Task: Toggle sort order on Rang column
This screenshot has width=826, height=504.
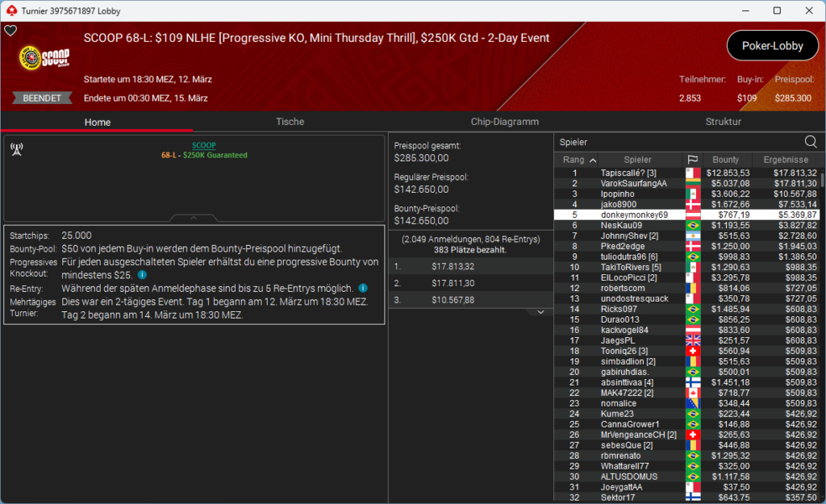Action: (579, 160)
